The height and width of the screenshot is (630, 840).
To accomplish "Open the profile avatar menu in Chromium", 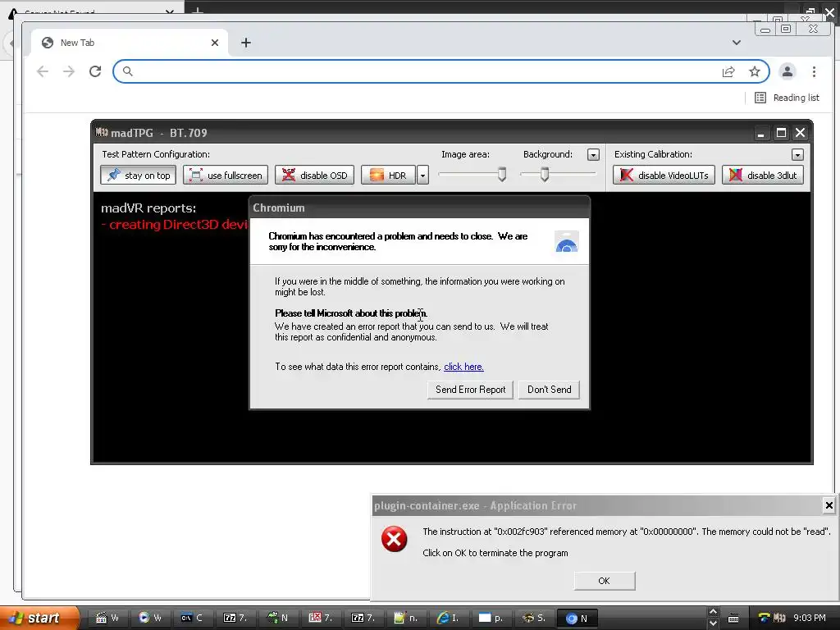I will tap(787, 72).
